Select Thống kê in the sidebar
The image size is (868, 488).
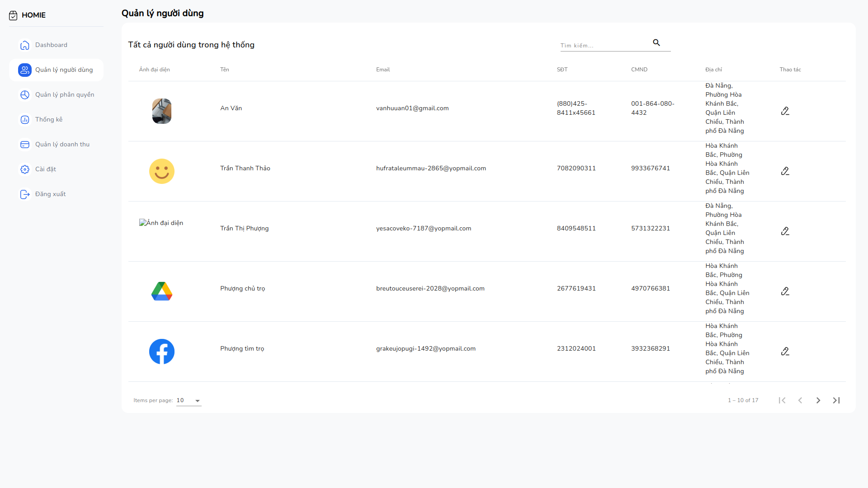(x=49, y=120)
